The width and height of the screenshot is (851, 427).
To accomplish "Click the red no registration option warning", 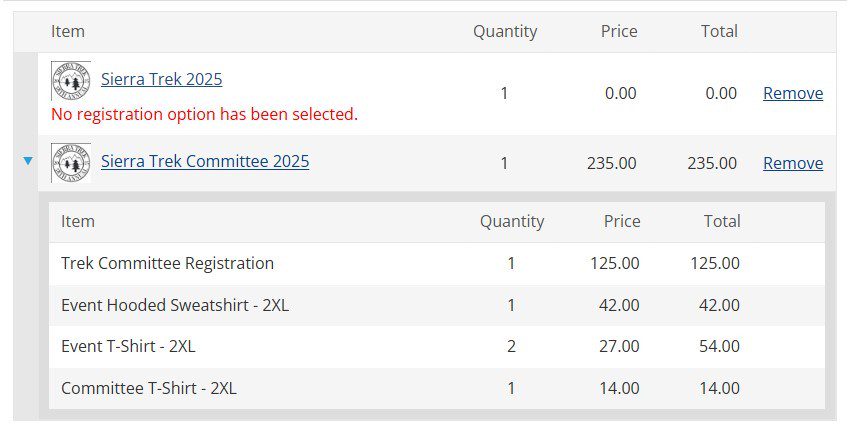I will [205, 114].
